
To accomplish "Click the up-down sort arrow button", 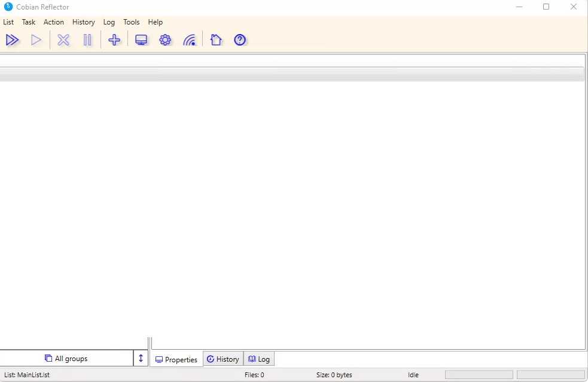I will point(141,359).
